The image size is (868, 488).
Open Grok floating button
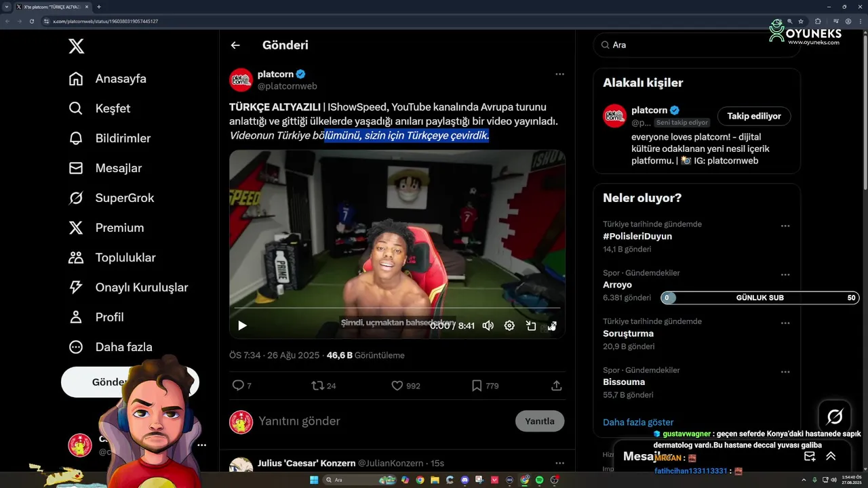835,416
